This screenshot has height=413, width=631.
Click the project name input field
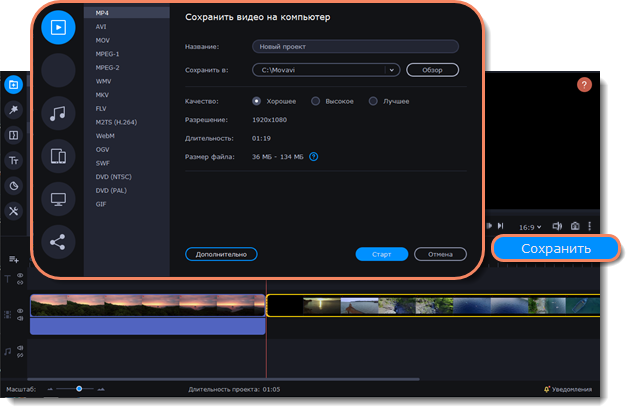pyautogui.click(x=355, y=46)
